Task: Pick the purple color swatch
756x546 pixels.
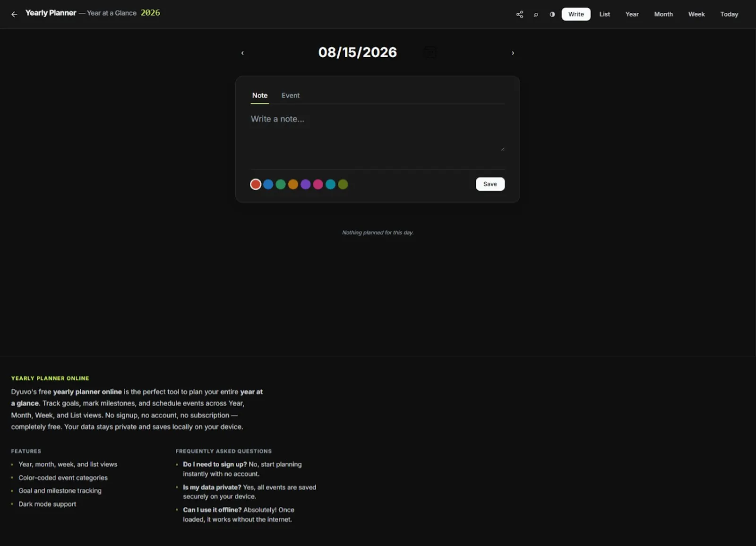Action: tap(306, 184)
